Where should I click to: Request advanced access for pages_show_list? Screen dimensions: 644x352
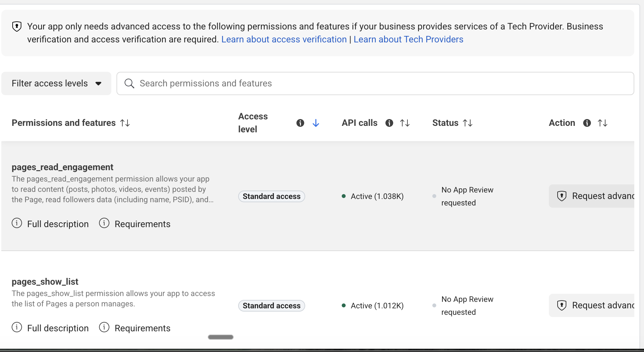tap(595, 305)
